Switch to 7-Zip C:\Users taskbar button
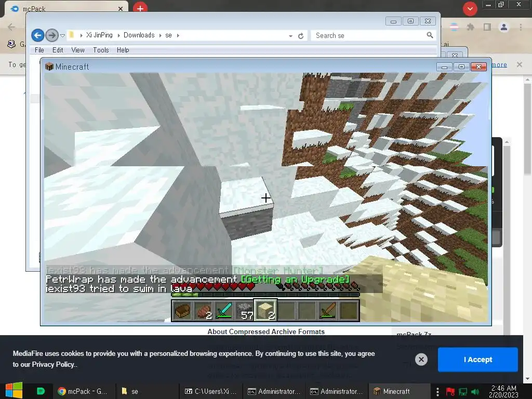Image resolution: width=532 pixels, height=399 pixels. click(x=211, y=391)
